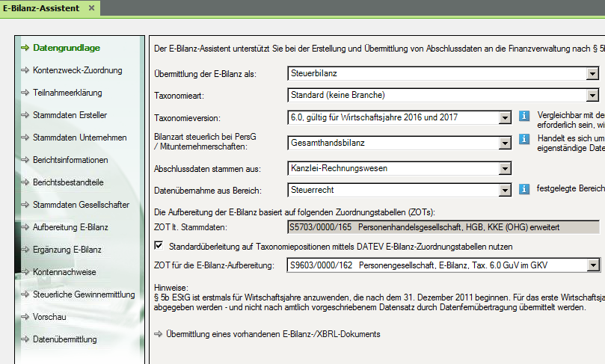This screenshot has width=605, height=364.
Task: Open Steuerliche Gewinnermittlung
Action: (x=84, y=294)
